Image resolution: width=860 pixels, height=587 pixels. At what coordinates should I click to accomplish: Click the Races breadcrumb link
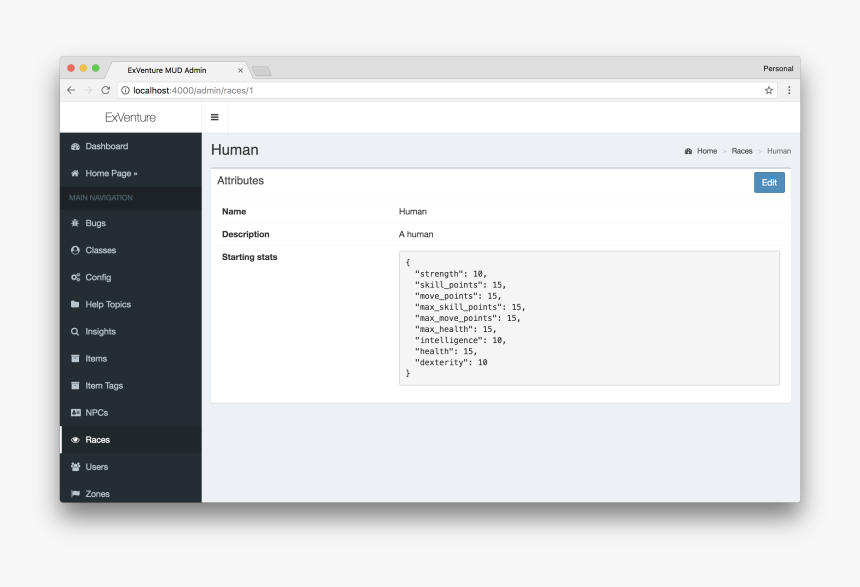(x=742, y=151)
